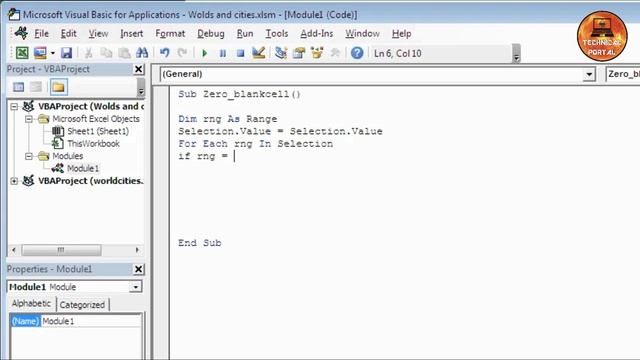The image size is (640, 360).
Task: Click Project pane scrollbar right arrow
Action: (137, 250)
